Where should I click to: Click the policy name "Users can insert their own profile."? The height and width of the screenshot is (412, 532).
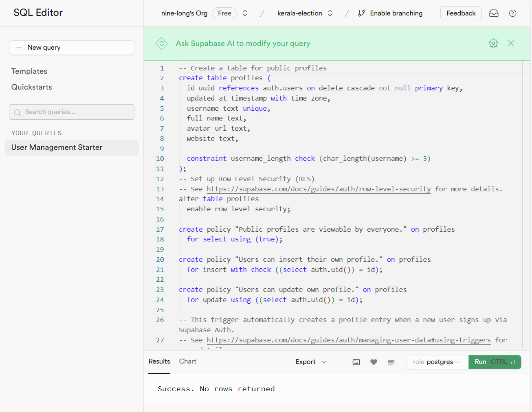point(309,259)
